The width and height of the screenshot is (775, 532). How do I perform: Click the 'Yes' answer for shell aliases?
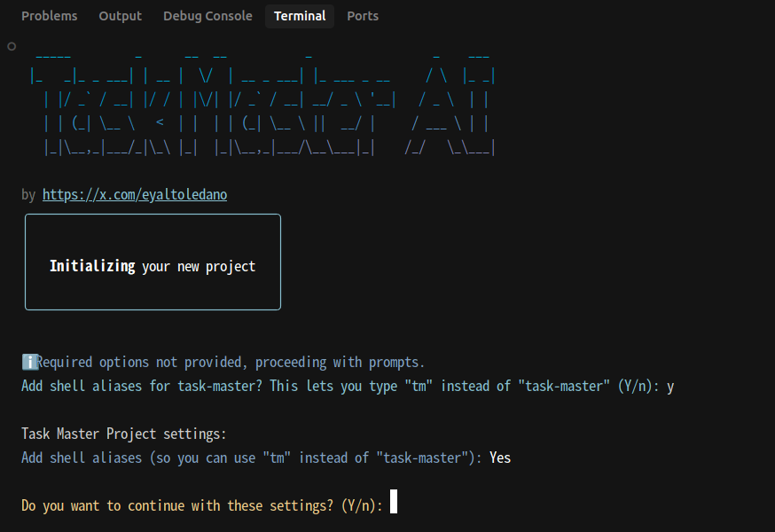click(x=500, y=458)
